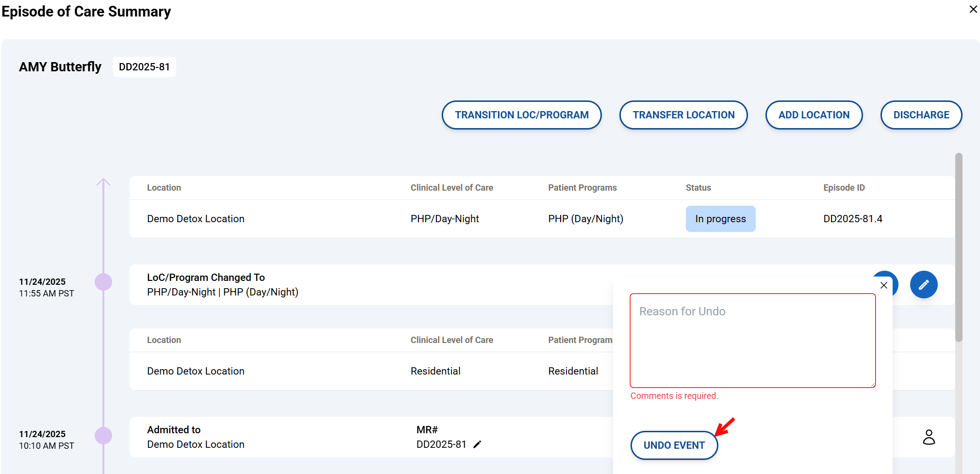The width and height of the screenshot is (980, 474).
Task: Click the blue pencil edit icon
Action: coord(923,285)
